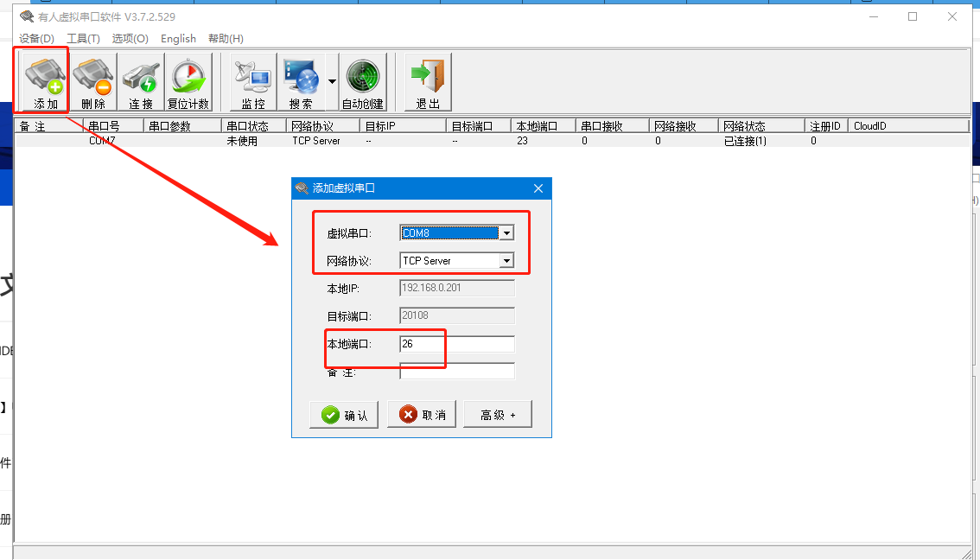Image resolution: width=980 pixels, height=560 pixels.
Task: Click the 本地端口 column header
Action: click(543, 126)
